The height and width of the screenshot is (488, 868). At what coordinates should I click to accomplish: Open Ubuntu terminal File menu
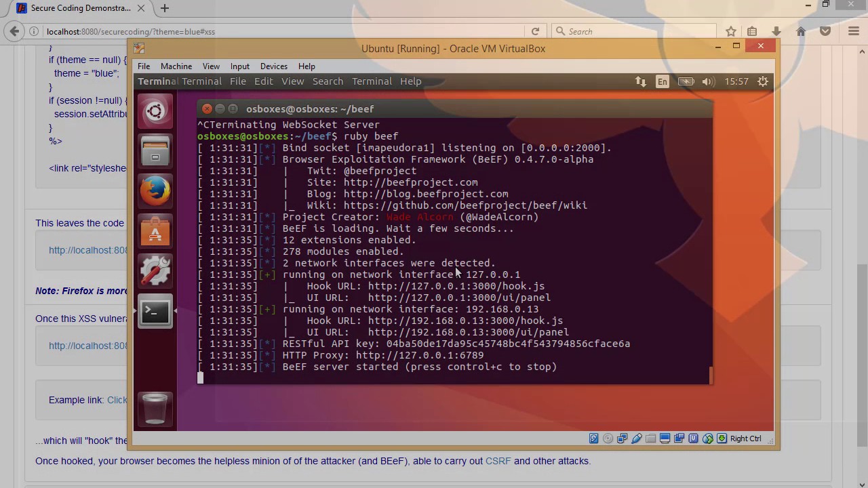(237, 81)
